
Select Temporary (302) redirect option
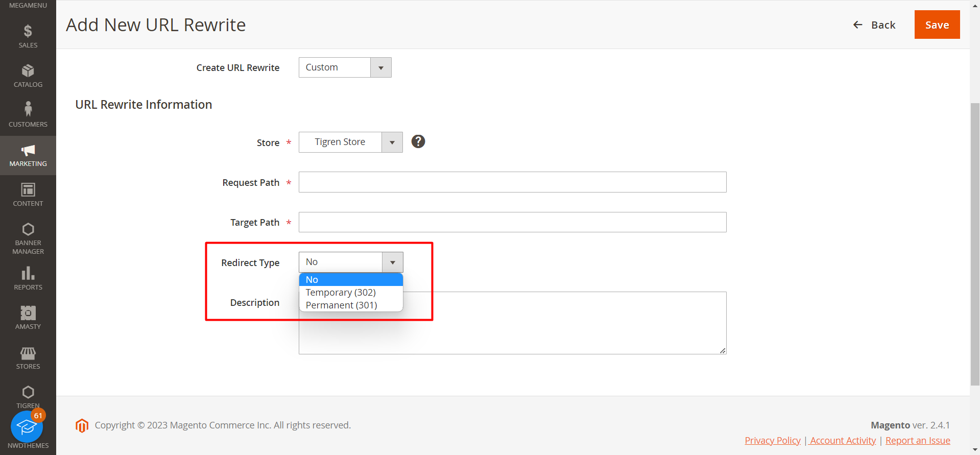point(341,293)
